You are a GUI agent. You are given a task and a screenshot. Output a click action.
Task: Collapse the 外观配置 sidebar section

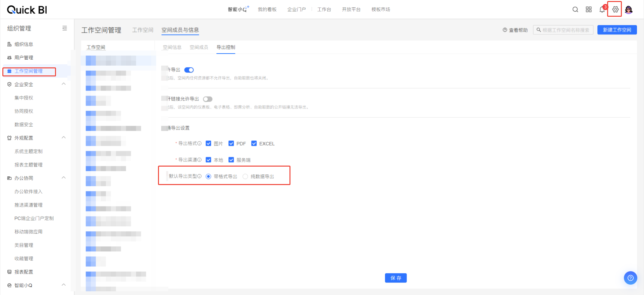(64, 138)
